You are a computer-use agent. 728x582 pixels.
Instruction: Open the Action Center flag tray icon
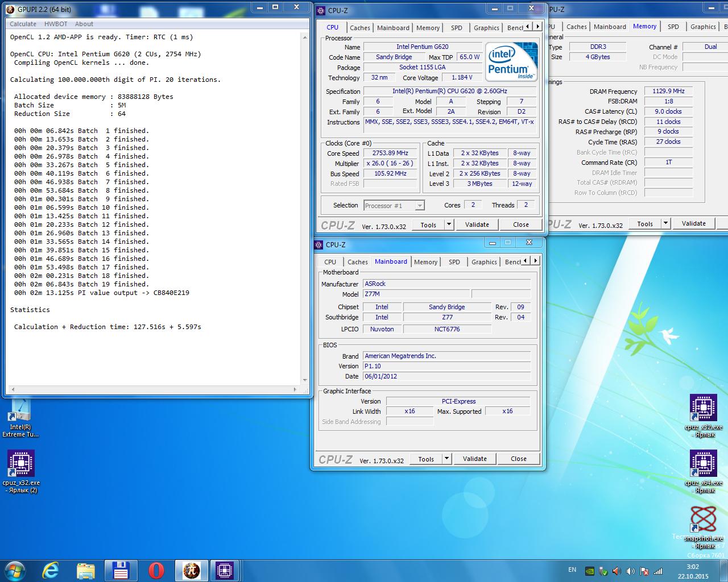644,571
